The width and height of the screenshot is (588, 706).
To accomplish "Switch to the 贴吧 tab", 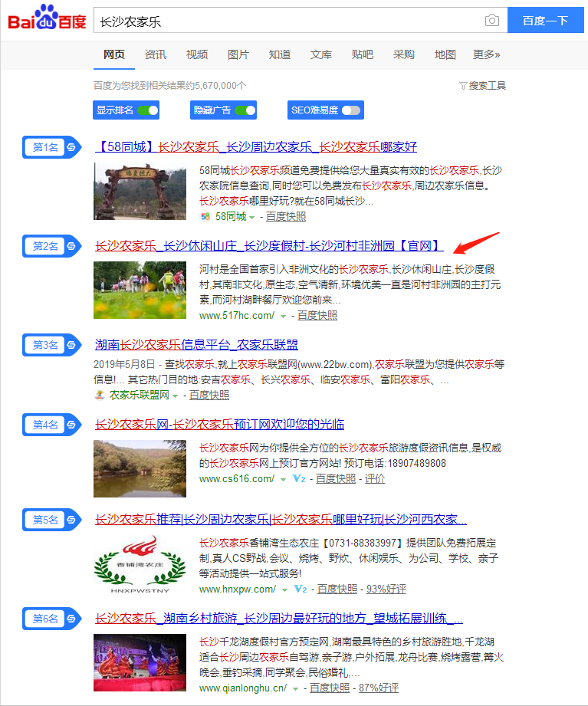I will click(x=363, y=55).
